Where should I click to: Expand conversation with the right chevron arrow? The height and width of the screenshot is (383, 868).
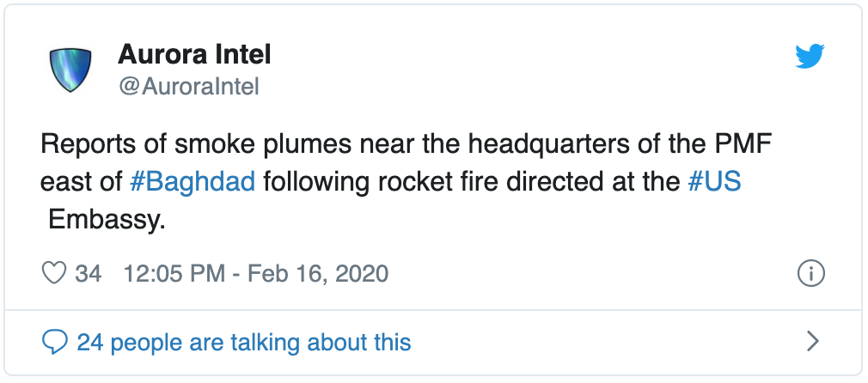[x=812, y=342]
